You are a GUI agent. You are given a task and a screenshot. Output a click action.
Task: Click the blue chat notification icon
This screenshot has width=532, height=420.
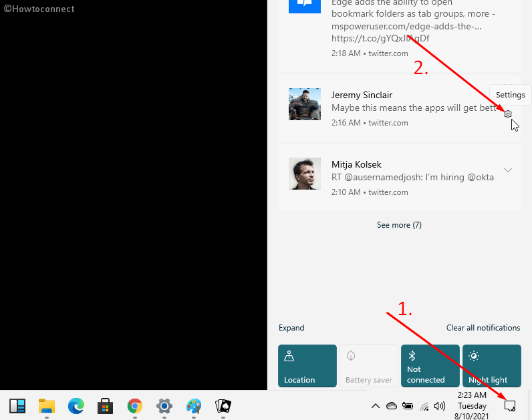pos(304,5)
